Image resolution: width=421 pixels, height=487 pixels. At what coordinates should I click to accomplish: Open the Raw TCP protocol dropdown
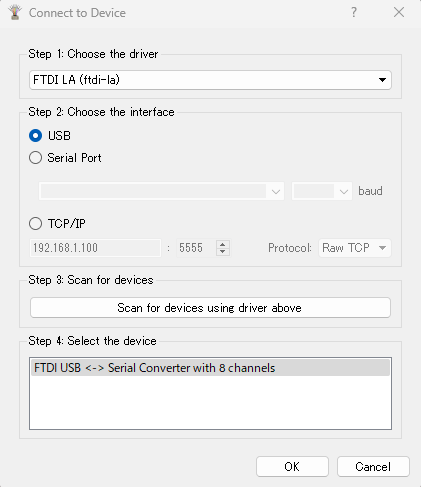[x=355, y=248]
